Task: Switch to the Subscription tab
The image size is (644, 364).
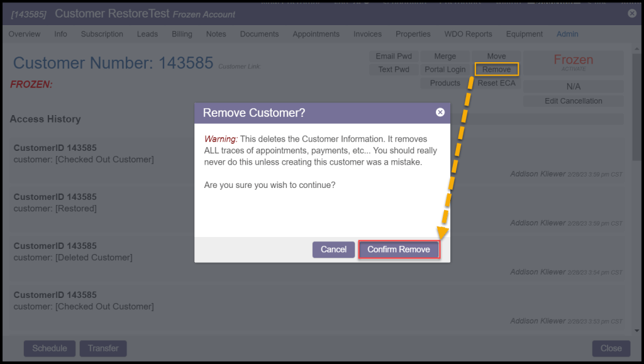Action: [102, 34]
